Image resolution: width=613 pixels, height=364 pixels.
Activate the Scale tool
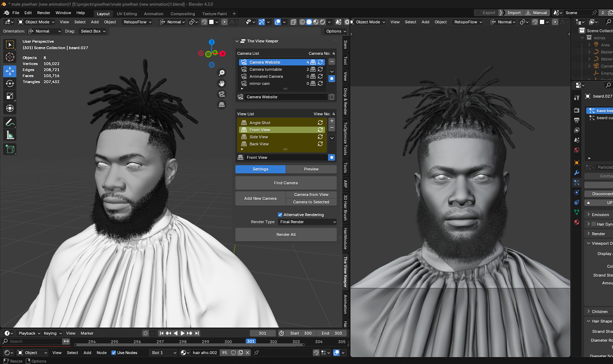[10, 96]
